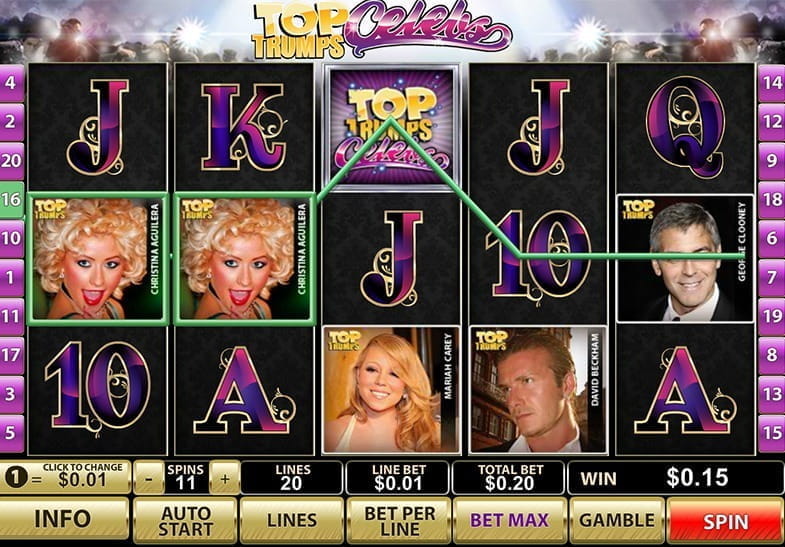Click the LINES button
This screenshot has height=547, width=785.
[x=292, y=520]
